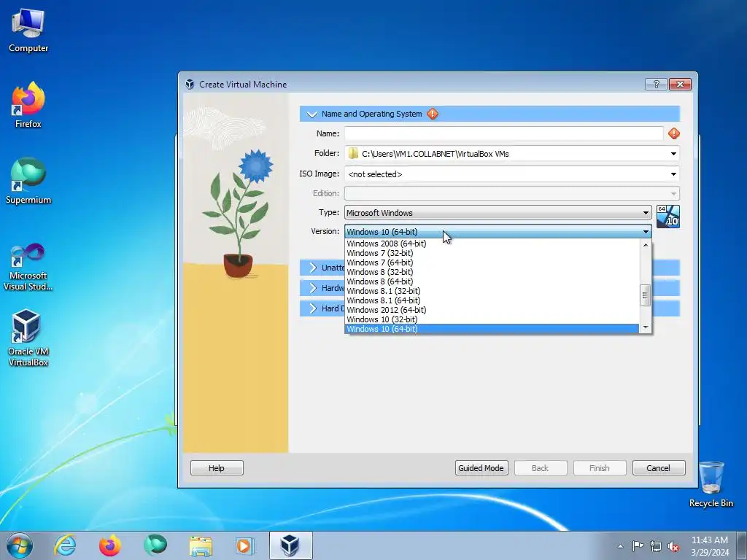
Task: Close the Version dropdown via its arrow
Action: click(646, 232)
